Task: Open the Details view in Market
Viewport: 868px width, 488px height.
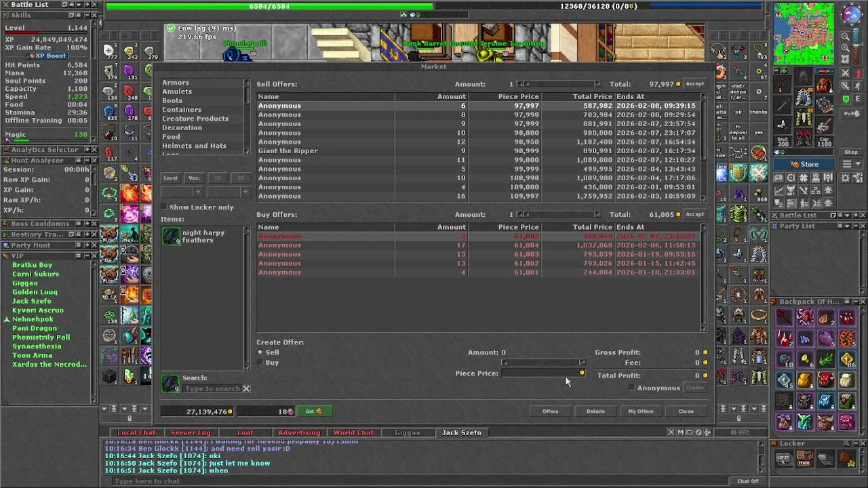Action: [595, 411]
